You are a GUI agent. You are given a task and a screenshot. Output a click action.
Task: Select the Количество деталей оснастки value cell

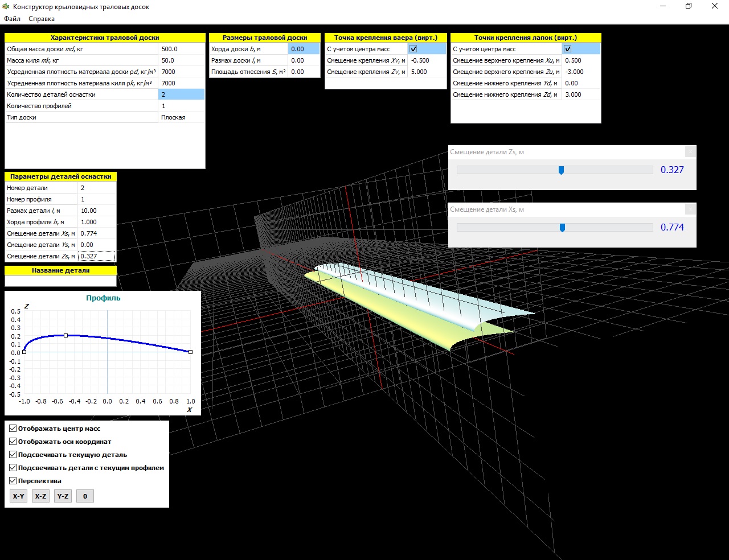tap(181, 94)
